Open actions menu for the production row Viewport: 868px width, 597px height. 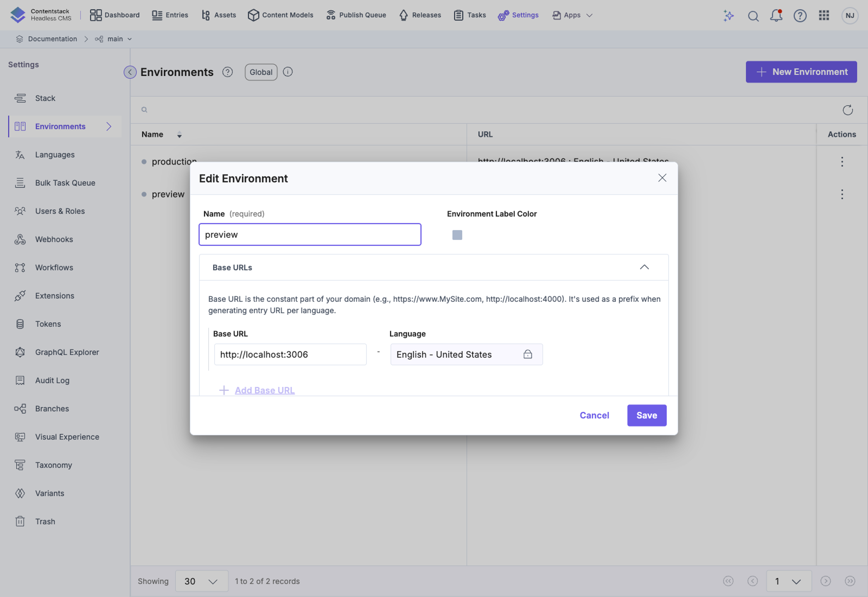coord(842,162)
